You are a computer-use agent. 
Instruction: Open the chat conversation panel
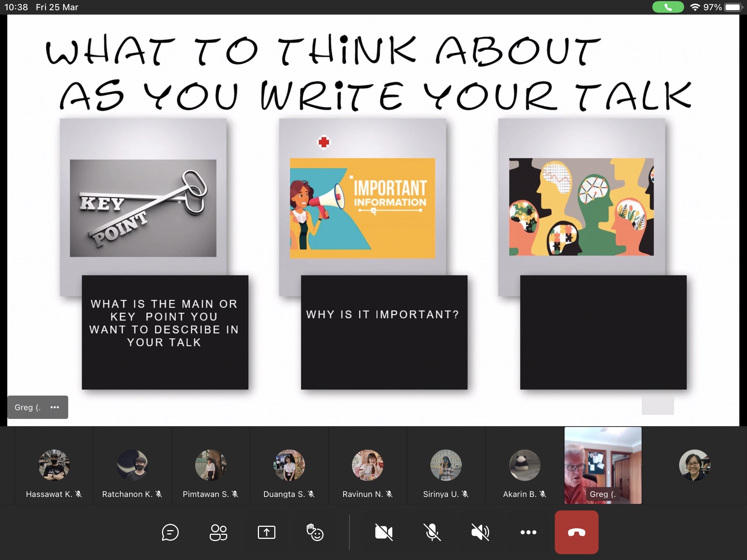(170, 532)
